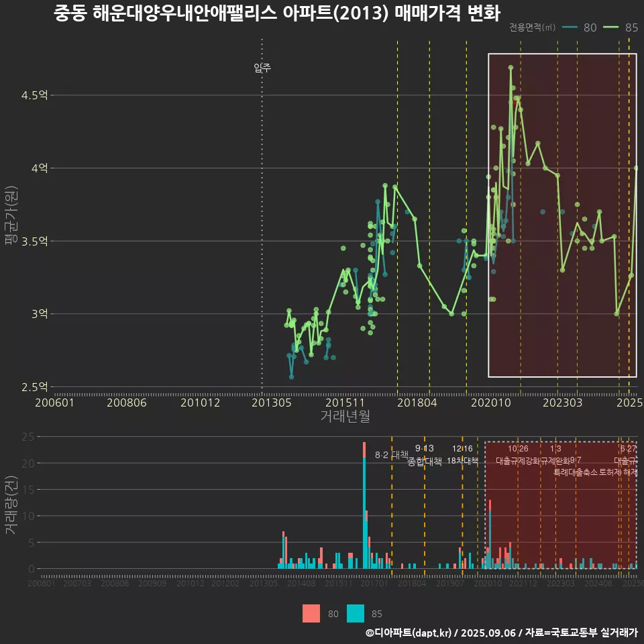Click the '평균가(원)' y-axis title
The image size is (644, 644).
[x=11, y=215]
